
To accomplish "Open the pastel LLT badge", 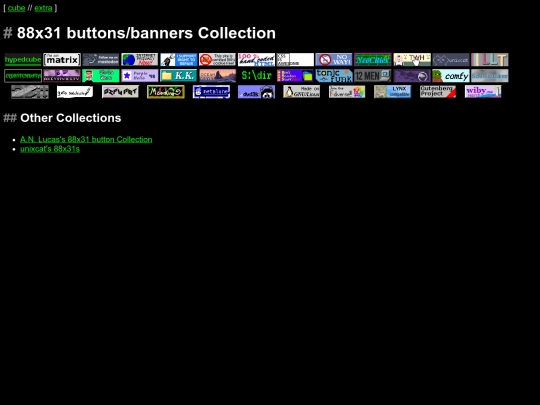I will (490, 60).
